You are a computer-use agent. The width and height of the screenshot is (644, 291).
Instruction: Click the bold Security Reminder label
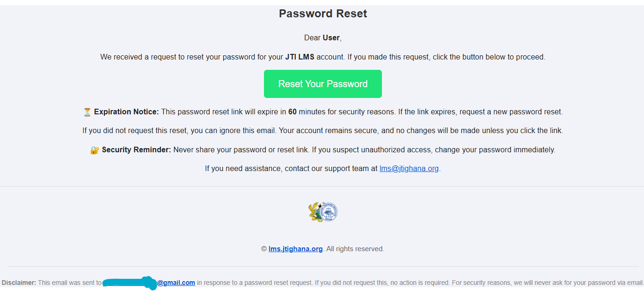pyautogui.click(x=137, y=150)
